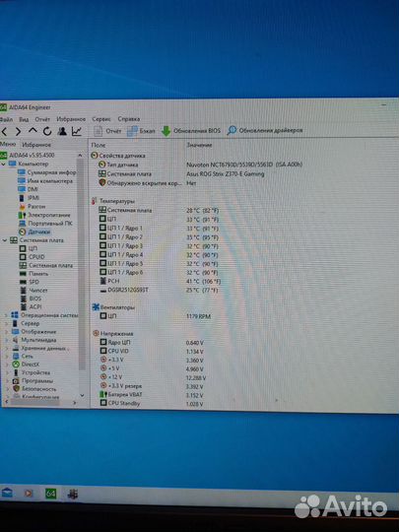Open the mail app on taskbar
399x532 pixels.
point(6,493)
